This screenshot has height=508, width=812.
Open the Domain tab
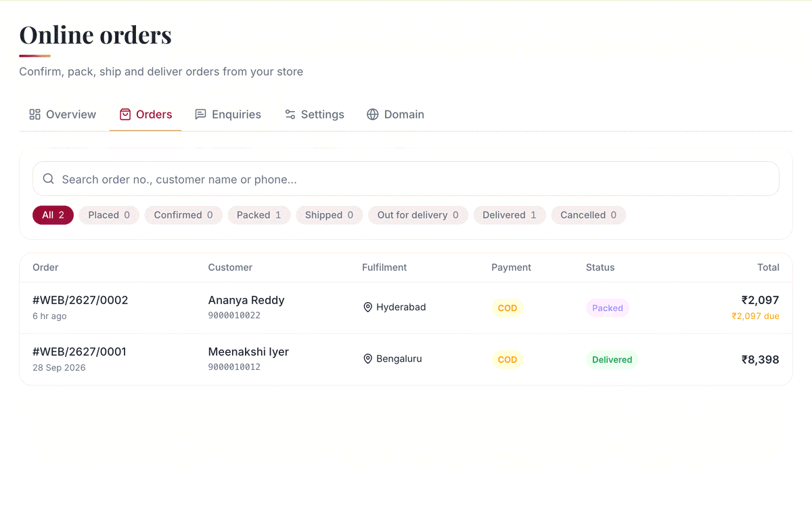(x=395, y=114)
